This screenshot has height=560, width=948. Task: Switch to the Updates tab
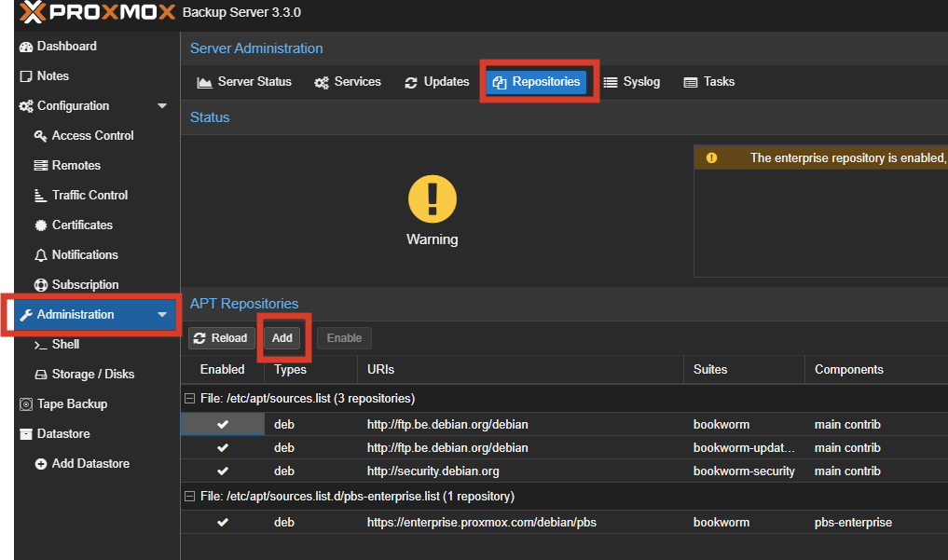pos(437,82)
